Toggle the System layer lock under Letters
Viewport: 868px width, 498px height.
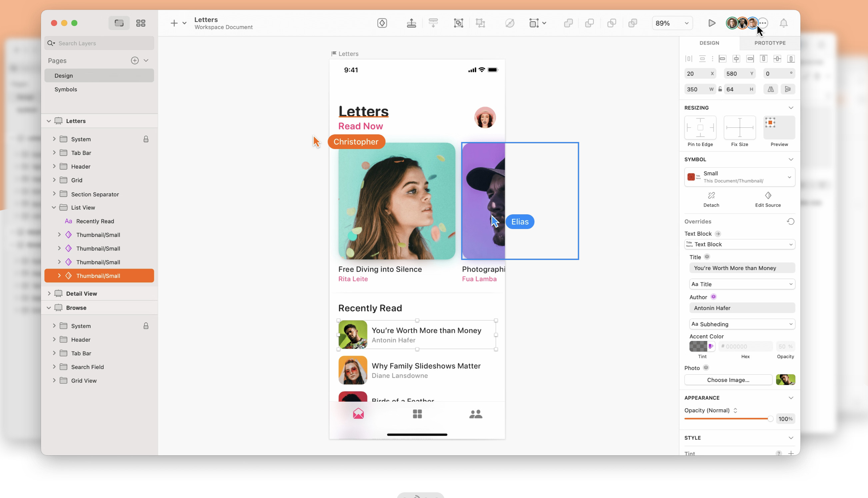(146, 139)
